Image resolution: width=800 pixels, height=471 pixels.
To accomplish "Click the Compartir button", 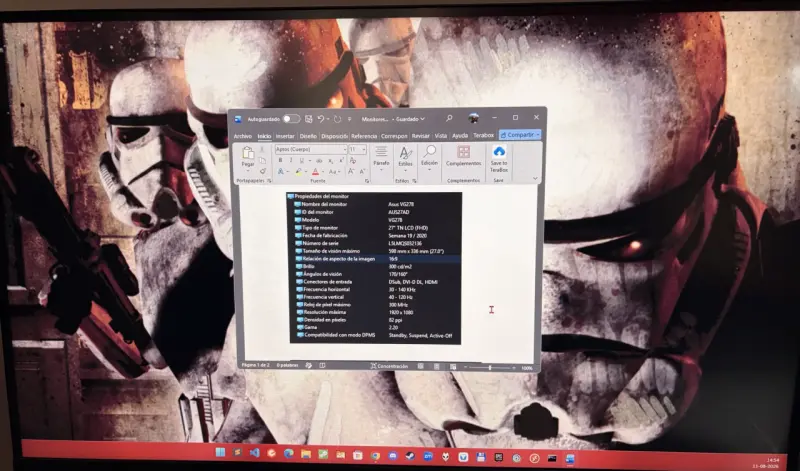I will coord(520,135).
